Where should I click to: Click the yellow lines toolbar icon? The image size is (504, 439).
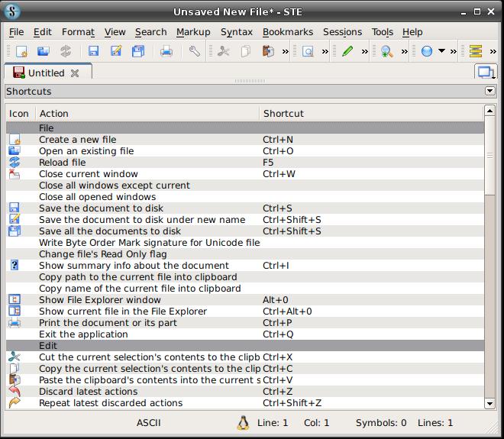(x=476, y=51)
